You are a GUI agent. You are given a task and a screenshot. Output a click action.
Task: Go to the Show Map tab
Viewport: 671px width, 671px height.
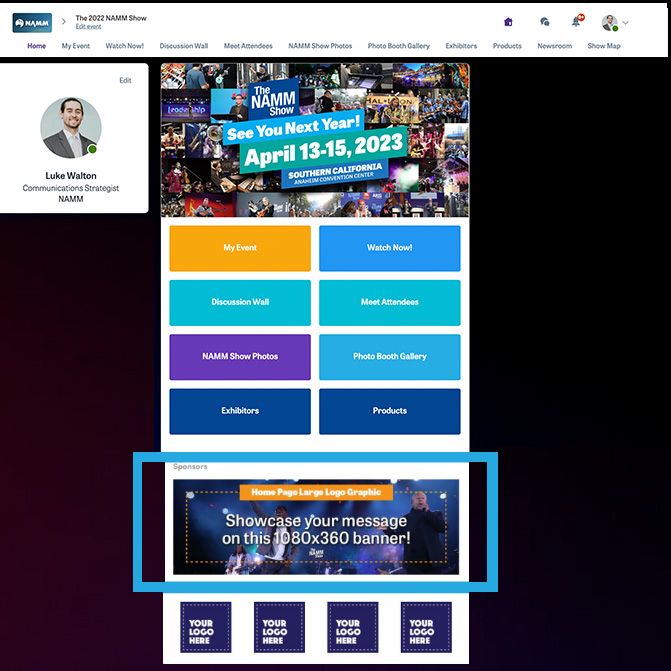coord(603,46)
